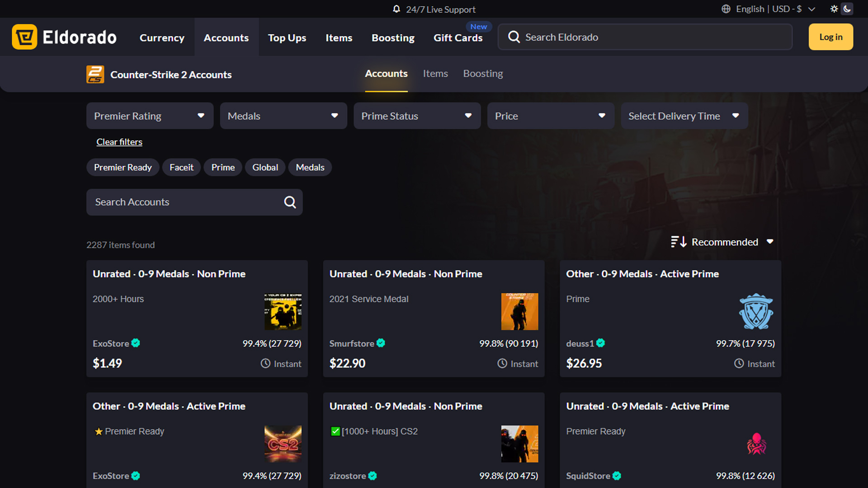Click the Counter-Strike 2 game icon
The height and width of the screenshot is (488, 868).
pyautogui.click(x=95, y=74)
